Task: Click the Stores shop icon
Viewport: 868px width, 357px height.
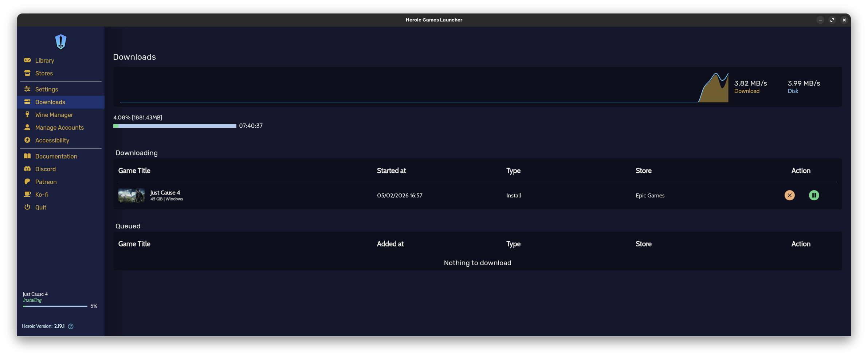Action: (27, 73)
